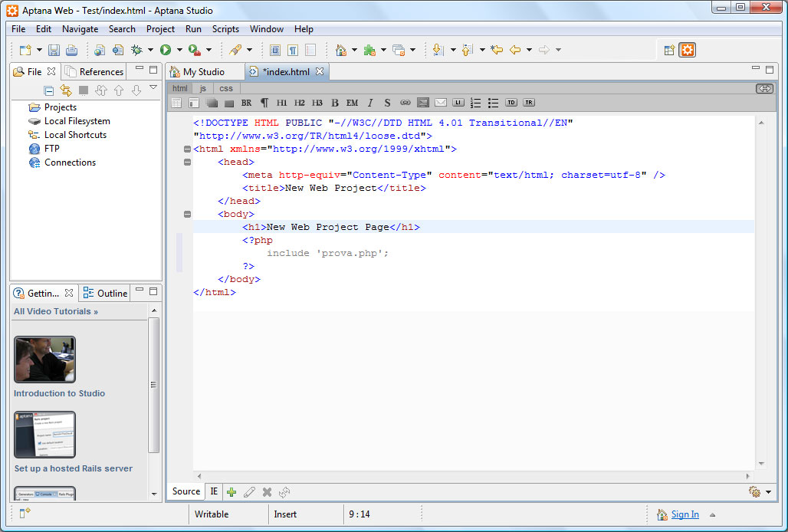The height and width of the screenshot is (532, 788).
Task: Switch to the IE preview tab
Action: tap(214, 492)
